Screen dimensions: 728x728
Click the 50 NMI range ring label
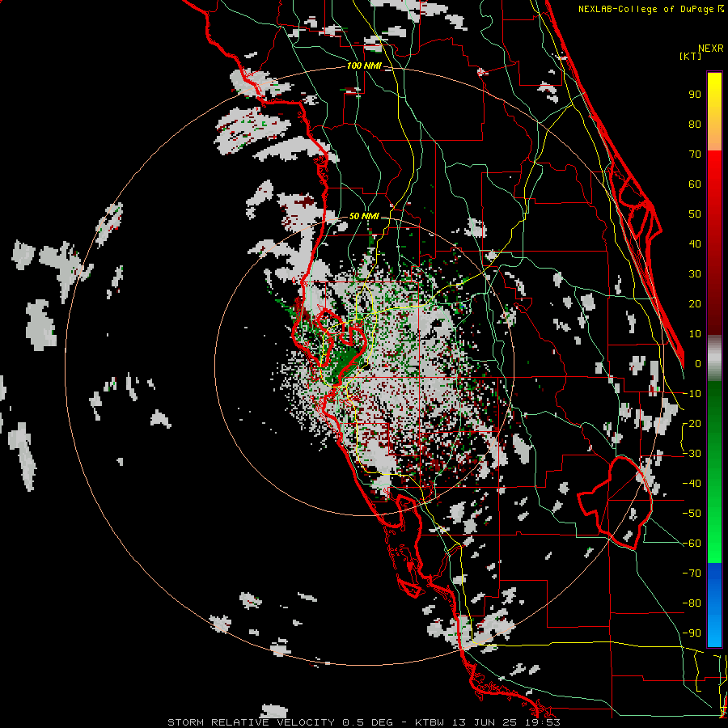[364, 216]
